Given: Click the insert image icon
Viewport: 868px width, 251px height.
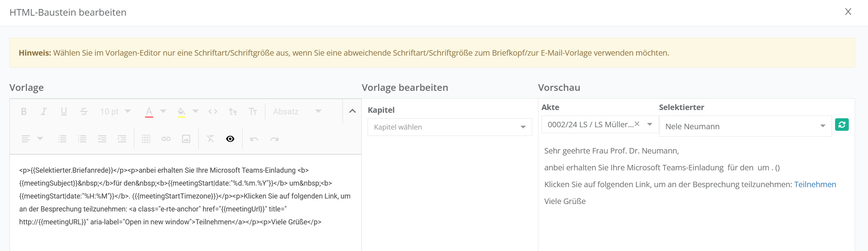Looking at the screenshot, I should (186, 139).
